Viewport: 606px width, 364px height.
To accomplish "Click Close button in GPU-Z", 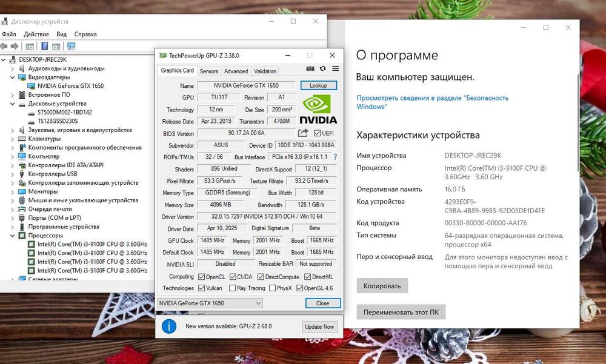I will point(323,303).
